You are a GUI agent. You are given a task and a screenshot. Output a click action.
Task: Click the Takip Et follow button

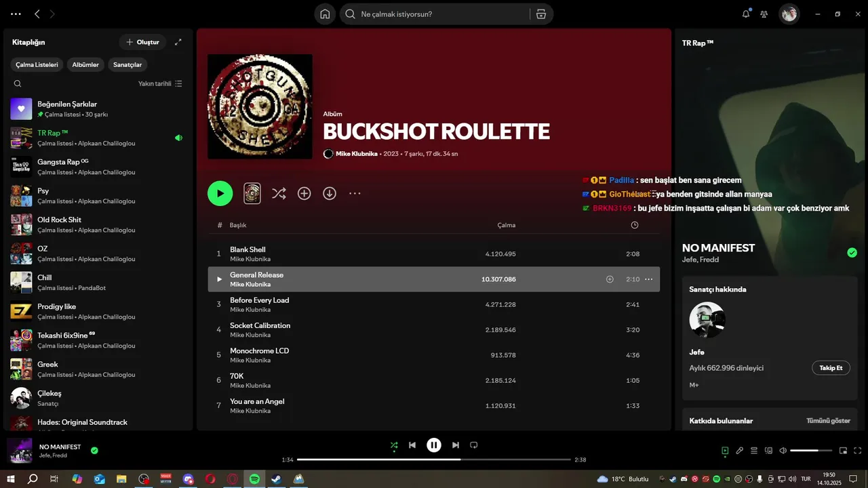(831, 368)
